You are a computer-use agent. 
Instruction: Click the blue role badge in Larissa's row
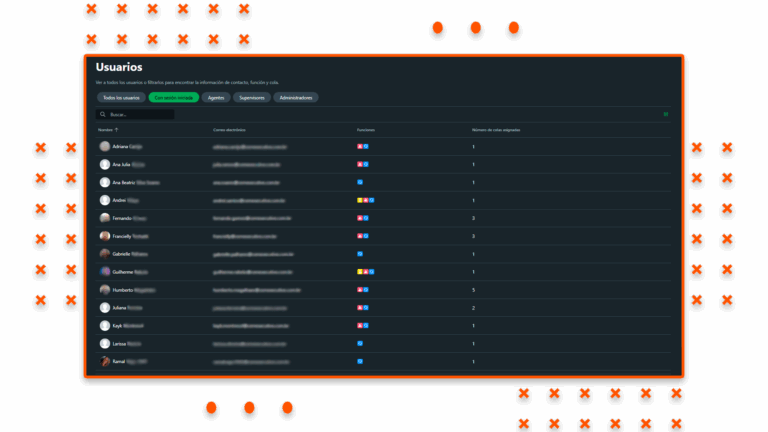point(360,343)
